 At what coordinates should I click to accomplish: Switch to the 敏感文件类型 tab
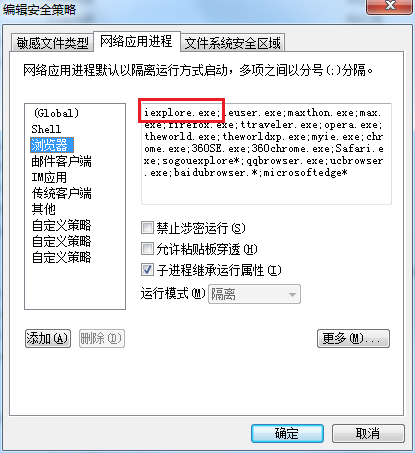52,43
